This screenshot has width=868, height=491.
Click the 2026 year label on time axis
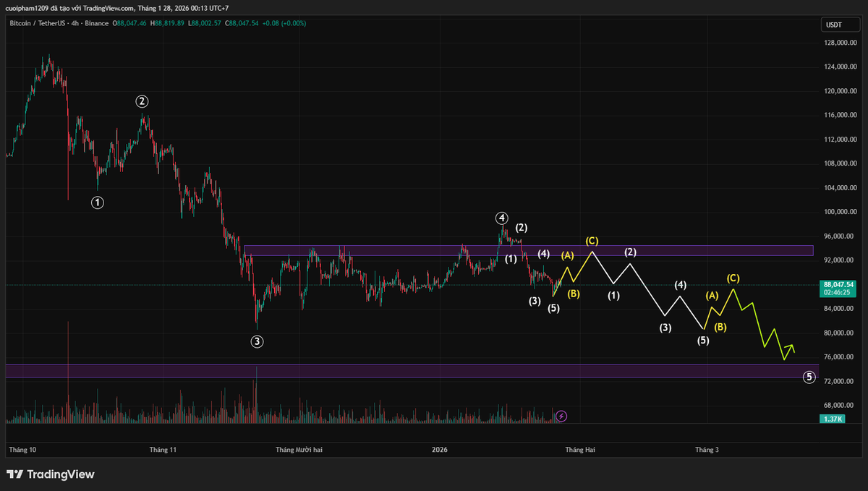coord(439,450)
